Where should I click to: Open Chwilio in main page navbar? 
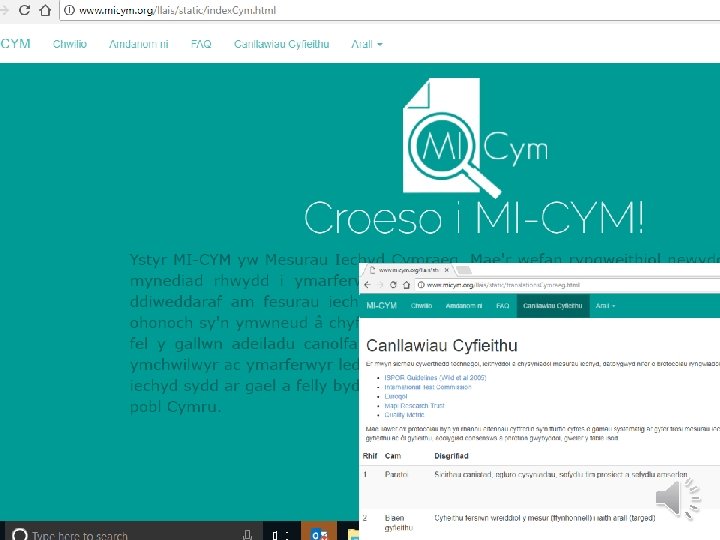[x=69, y=44]
